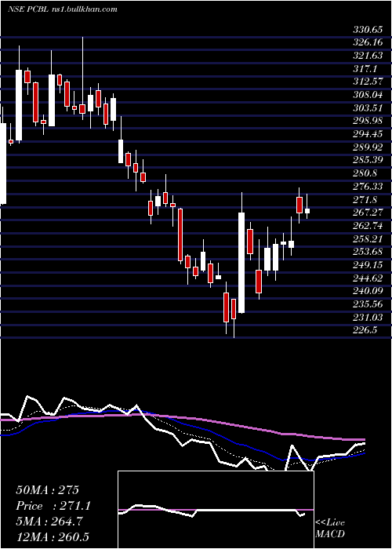Click the 226.5 price level label
The image size is (392, 549).
(x=365, y=330)
